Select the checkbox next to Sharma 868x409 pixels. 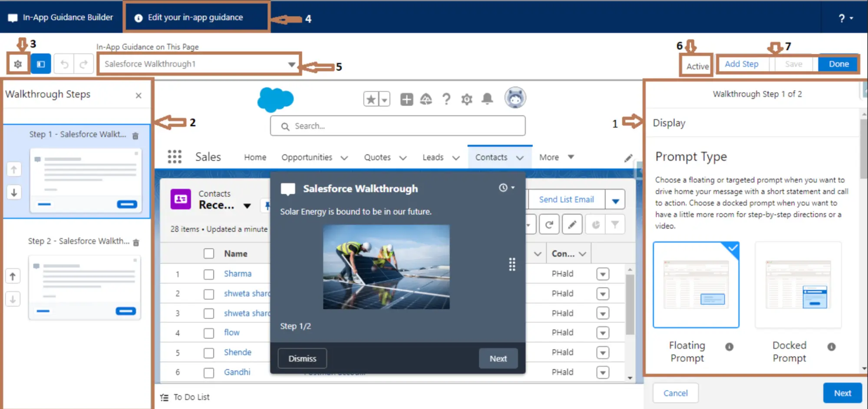click(x=208, y=273)
